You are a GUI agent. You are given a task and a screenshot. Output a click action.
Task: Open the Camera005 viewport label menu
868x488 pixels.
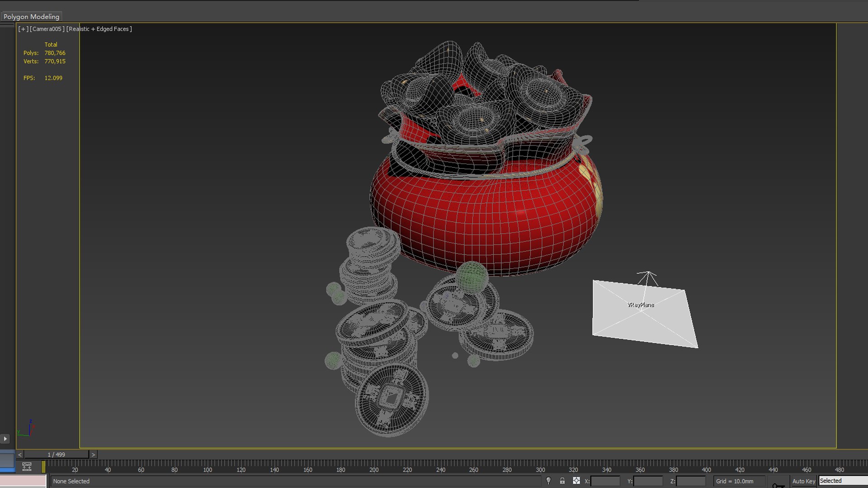tap(47, 29)
